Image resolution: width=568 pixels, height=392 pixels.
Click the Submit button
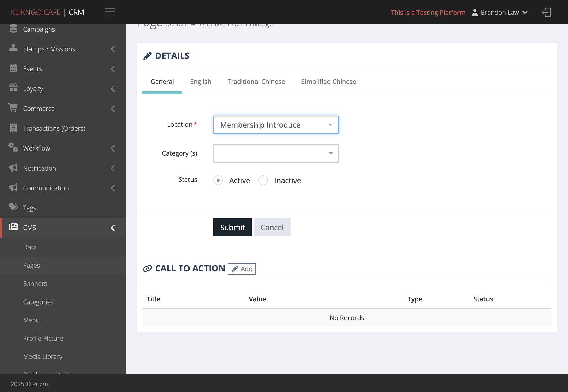(x=233, y=227)
